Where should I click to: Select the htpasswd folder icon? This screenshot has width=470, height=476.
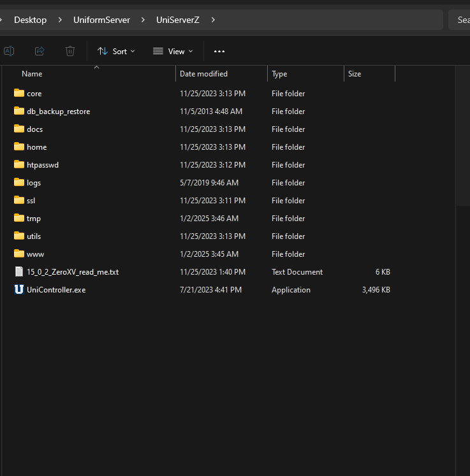coord(19,164)
